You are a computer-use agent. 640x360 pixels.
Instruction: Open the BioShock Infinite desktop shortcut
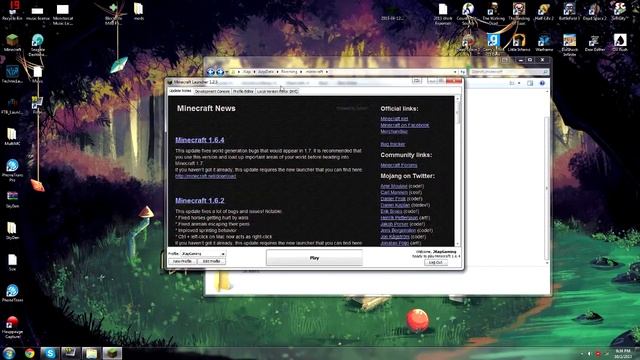point(569,44)
